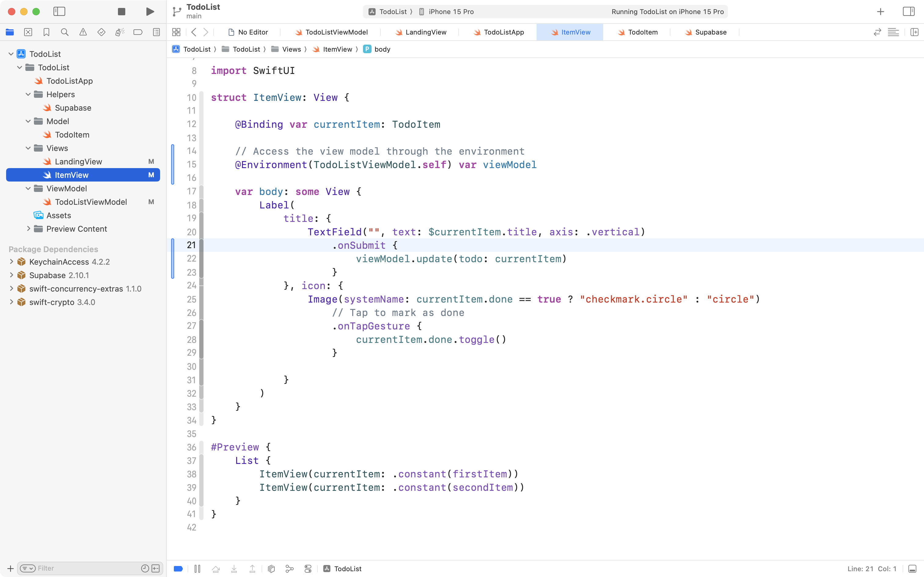Stop running the TodoList app
The width and height of the screenshot is (924, 577).
121,11
